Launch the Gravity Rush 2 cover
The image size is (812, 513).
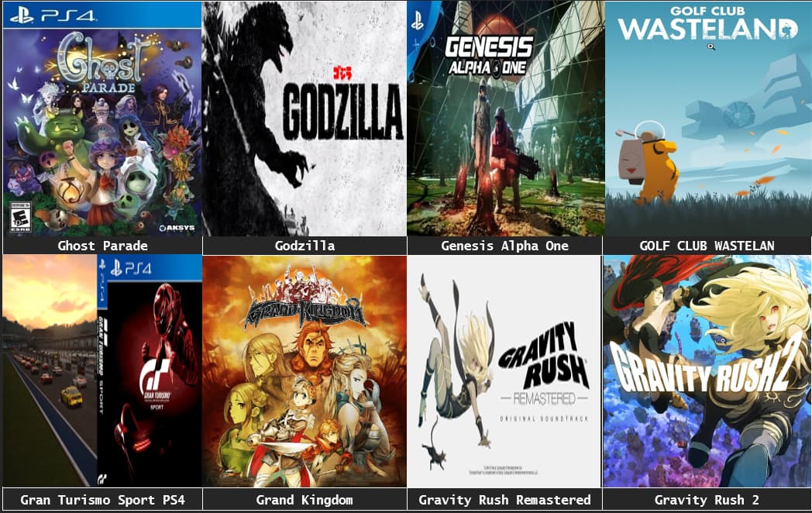707,370
